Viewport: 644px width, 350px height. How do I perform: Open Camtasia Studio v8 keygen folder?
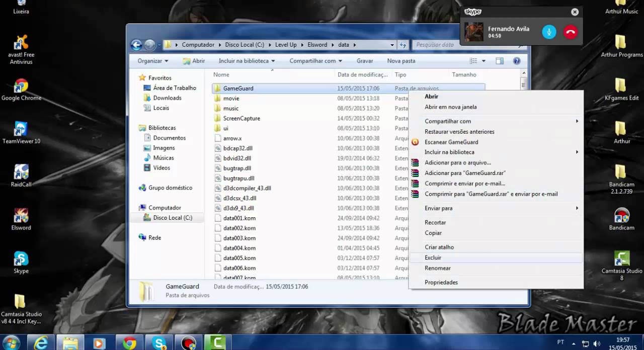[21, 309]
